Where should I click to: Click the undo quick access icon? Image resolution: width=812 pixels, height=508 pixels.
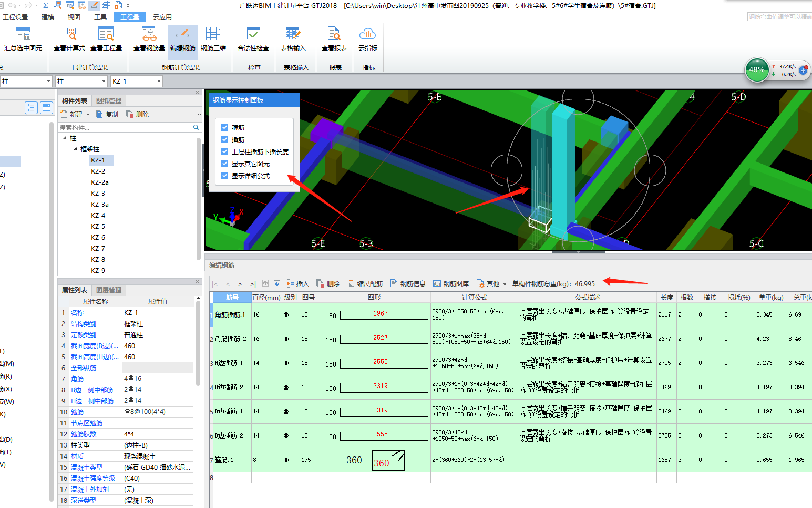(12, 5)
